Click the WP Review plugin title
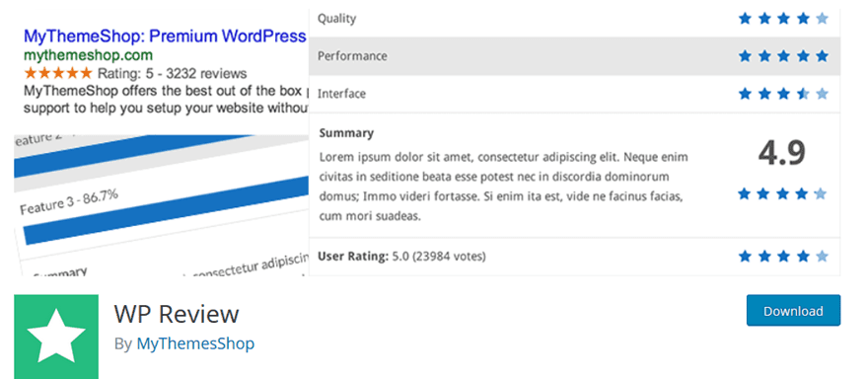This screenshot has height=379, width=868. pyautogui.click(x=177, y=314)
